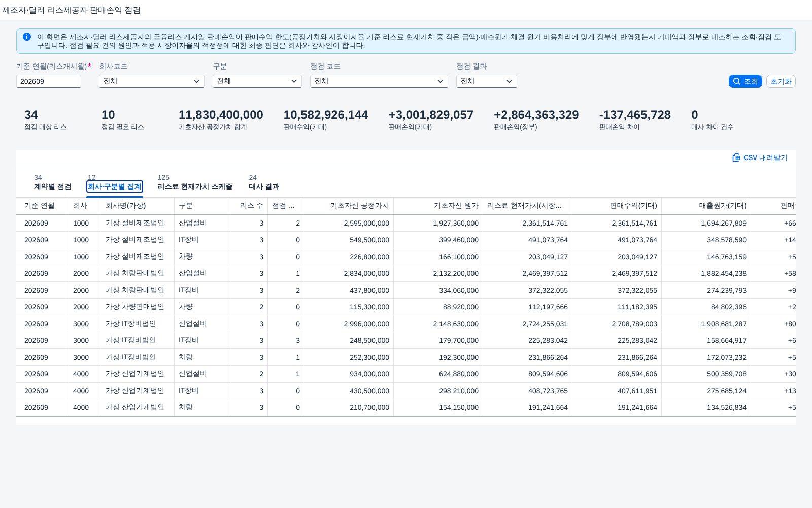Click the 2,148,630,000 cost cell
This screenshot has height=508, width=812.
(x=456, y=324)
